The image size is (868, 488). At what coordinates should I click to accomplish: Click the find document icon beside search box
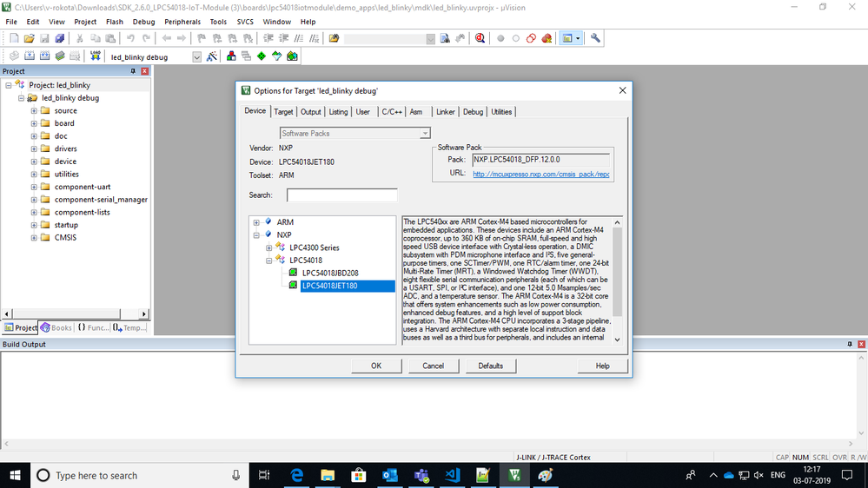[445, 38]
